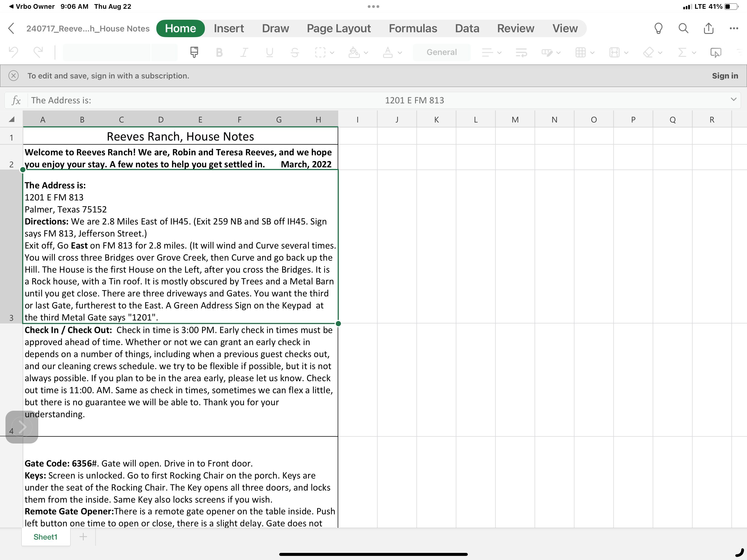The height and width of the screenshot is (560, 747).
Task: Open the More options ellipsis menu
Action: click(734, 28)
